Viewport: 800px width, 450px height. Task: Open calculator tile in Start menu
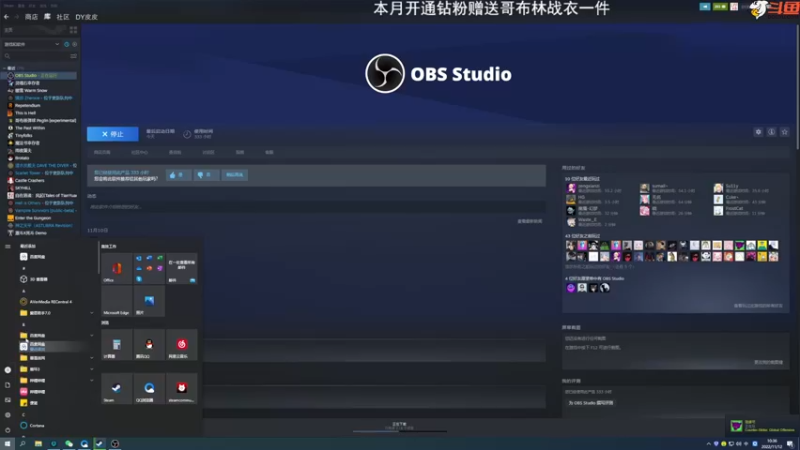116,344
